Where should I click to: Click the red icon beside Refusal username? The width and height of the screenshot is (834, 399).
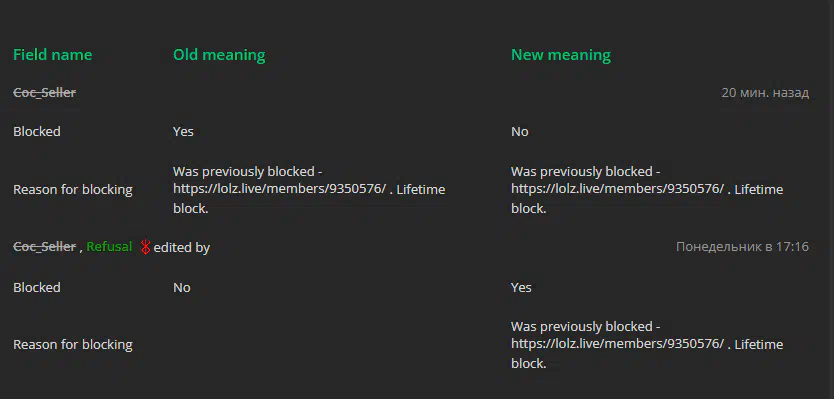(x=145, y=247)
